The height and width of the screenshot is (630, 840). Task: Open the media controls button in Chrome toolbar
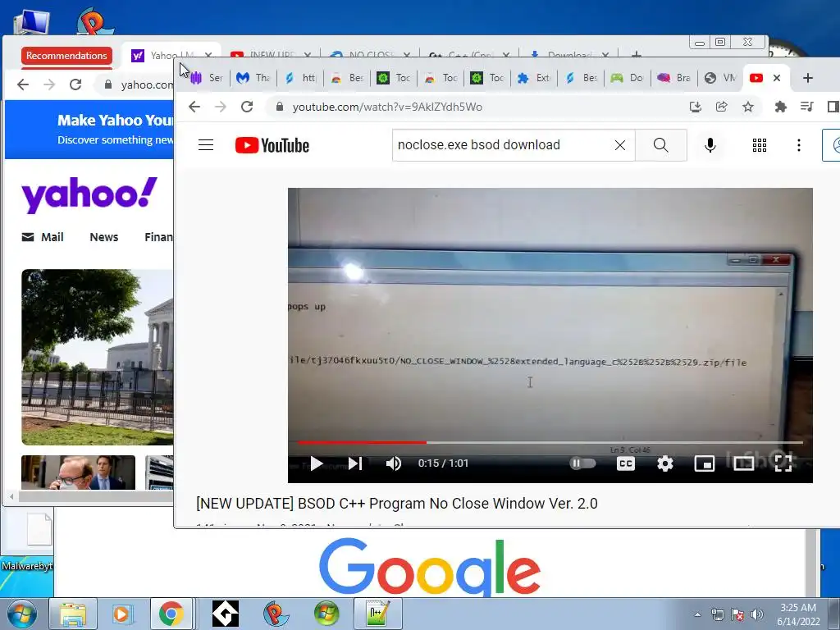[807, 107]
